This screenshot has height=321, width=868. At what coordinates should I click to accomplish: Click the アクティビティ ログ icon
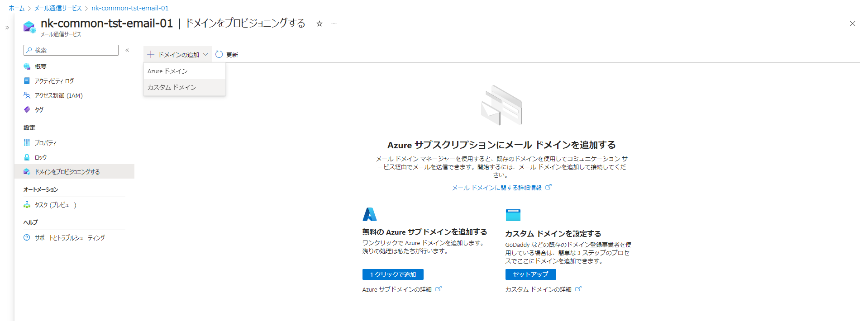point(27,81)
